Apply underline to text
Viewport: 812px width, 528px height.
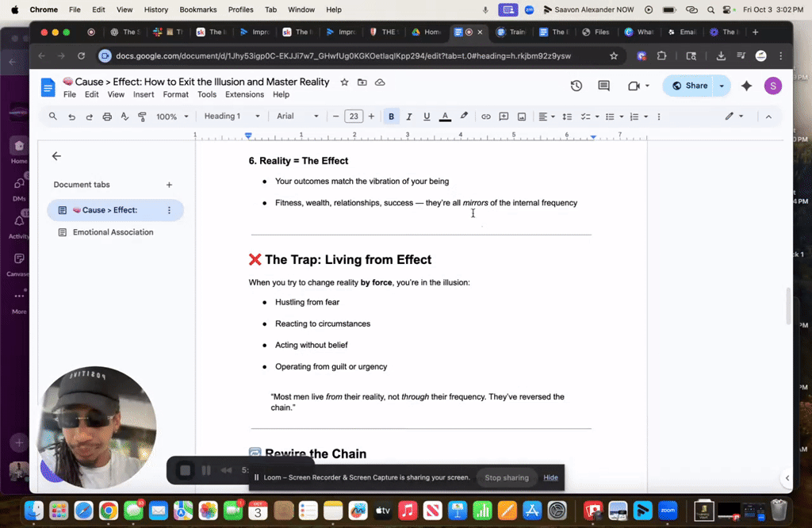point(427,116)
